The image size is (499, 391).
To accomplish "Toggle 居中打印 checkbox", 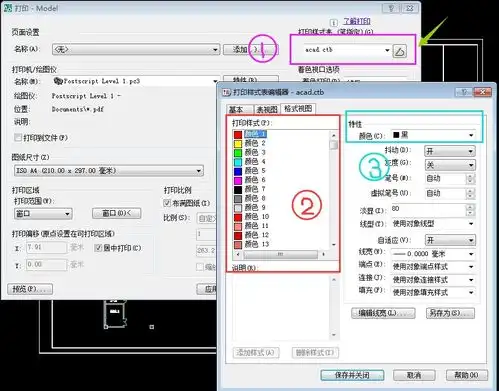I will tap(98, 248).
